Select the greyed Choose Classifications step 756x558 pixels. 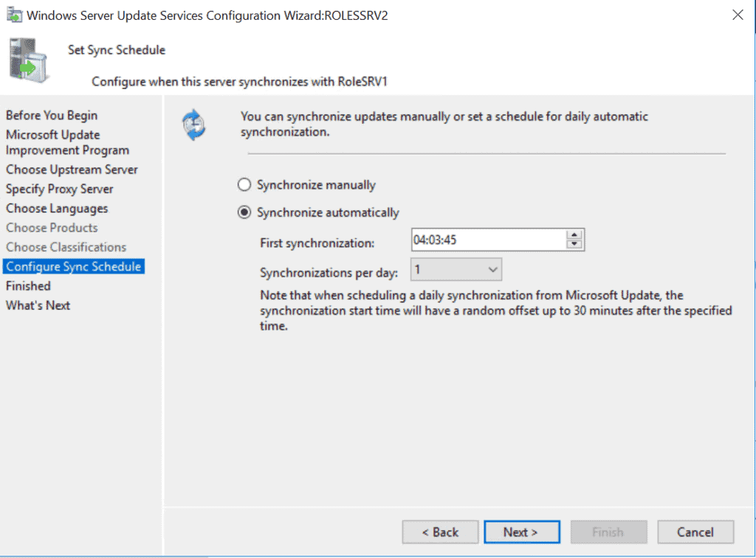tap(66, 247)
